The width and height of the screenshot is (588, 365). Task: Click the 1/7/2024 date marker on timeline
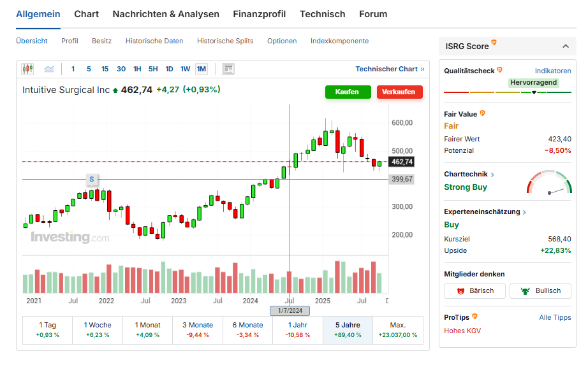pyautogui.click(x=290, y=311)
